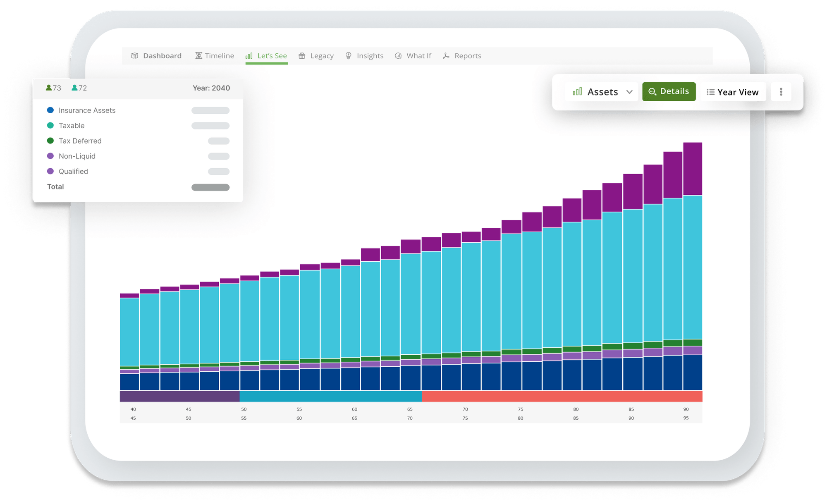Screen dimensions: 827x504
Task: Expand the chevron beside Assets
Action: pos(629,92)
